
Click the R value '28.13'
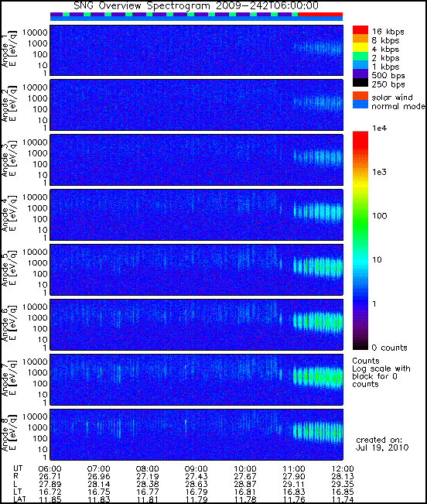(343, 476)
